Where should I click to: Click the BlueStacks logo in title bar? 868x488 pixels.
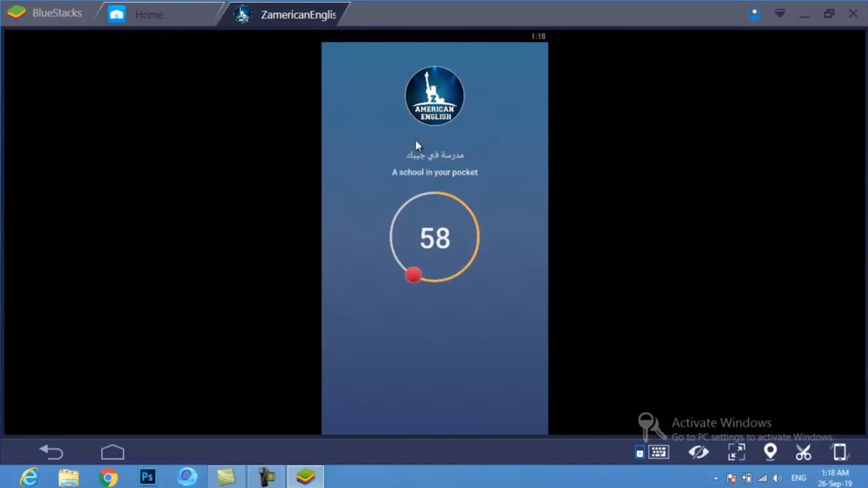tap(16, 13)
